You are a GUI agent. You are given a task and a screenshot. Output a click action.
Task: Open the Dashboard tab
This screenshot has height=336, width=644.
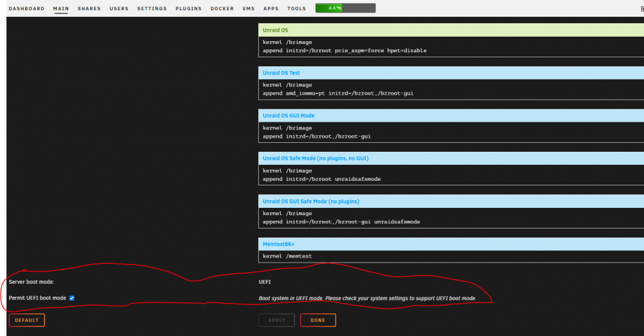pyautogui.click(x=26, y=8)
